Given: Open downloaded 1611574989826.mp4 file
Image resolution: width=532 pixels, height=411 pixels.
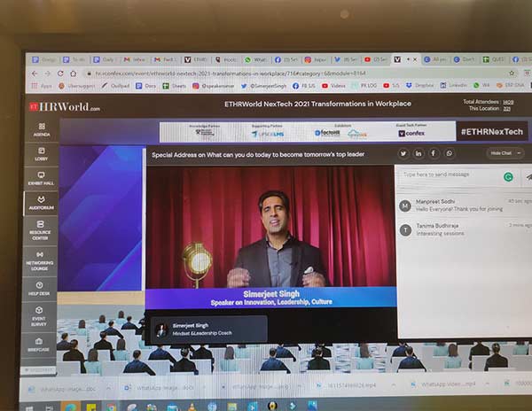Looking at the screenshot, I should (347, 385).
